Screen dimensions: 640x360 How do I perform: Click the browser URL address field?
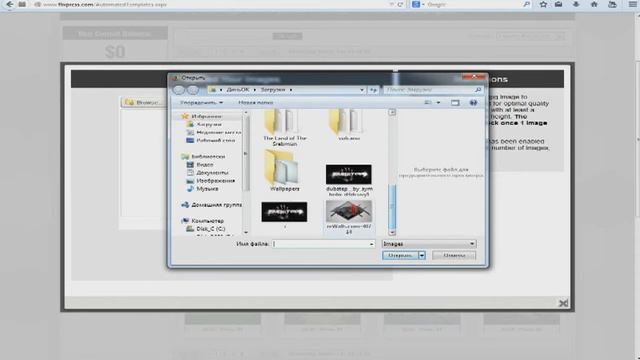pyautogui.click(x=212, y=4)
